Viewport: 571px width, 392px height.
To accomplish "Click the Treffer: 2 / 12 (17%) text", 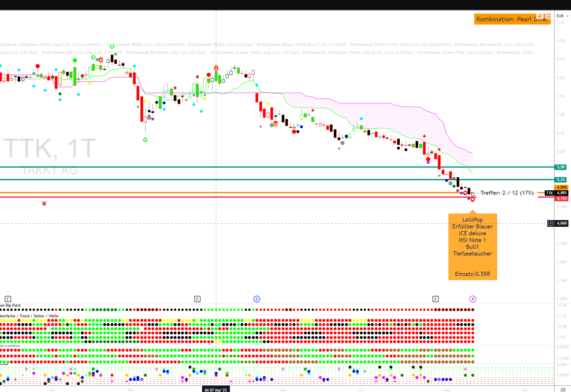I will 507,193.
